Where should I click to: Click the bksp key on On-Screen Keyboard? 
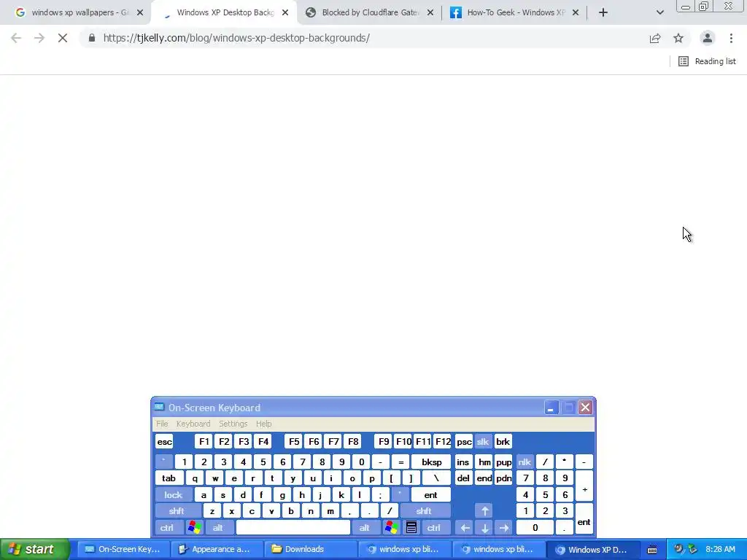pos(432,462)
